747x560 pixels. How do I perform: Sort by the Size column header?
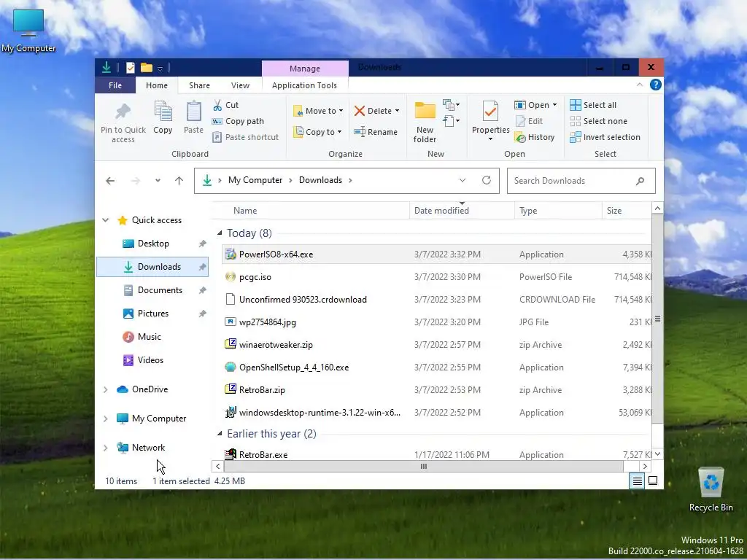tap(627, 211)
